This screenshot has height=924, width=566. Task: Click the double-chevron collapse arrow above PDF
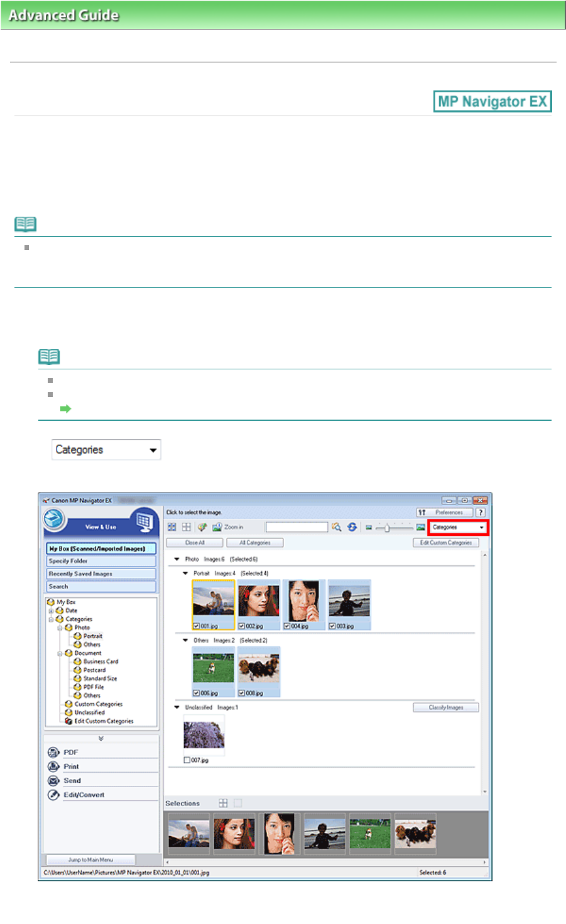tap(101, 739)
